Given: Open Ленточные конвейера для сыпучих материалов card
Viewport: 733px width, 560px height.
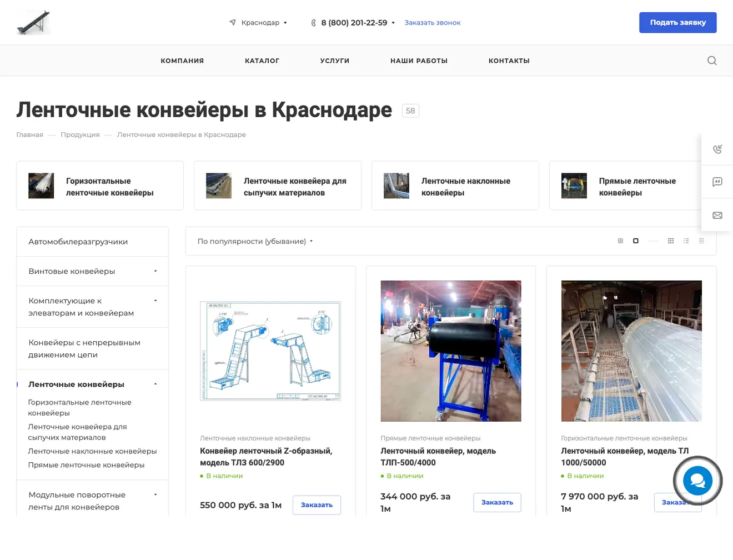Looking at the screenshot, I should click(x=278, y=186).
